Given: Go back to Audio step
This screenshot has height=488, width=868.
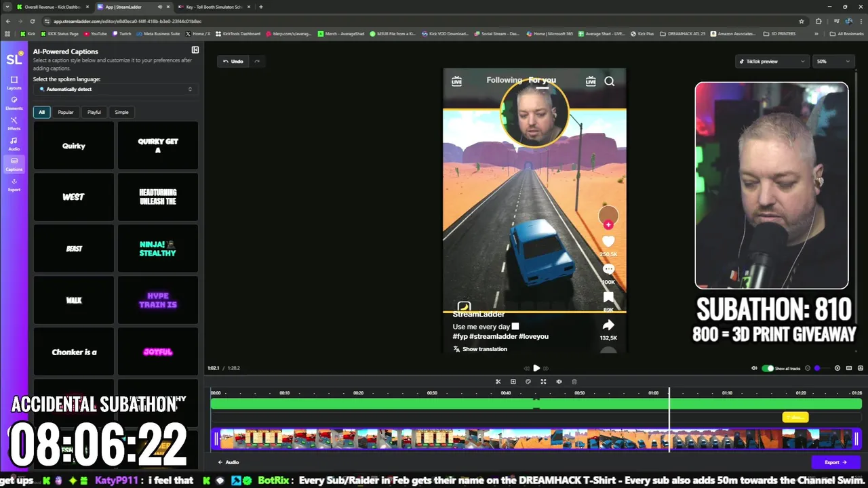Looking at the screenshot, I should click(228, 462).
